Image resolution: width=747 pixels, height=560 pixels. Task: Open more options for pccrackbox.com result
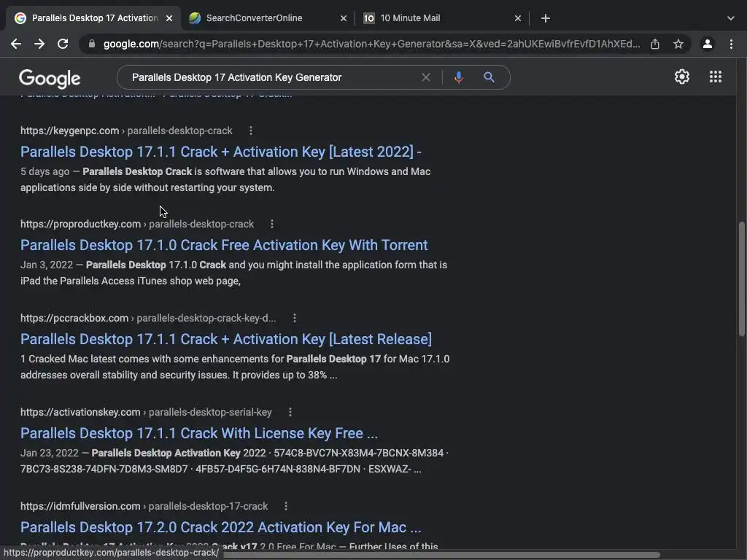295,318
